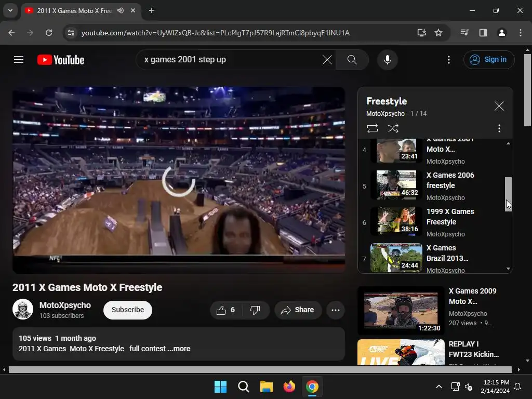Open notifications bell in taskbar
The width and height of the screenshot is (532, 399).
(x=518, y=387)
